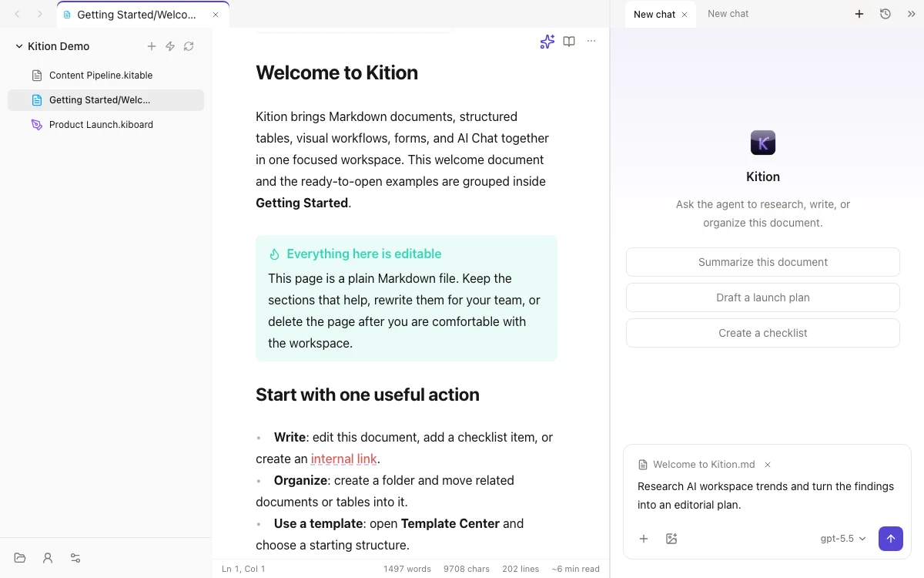Refresh the Kition Demo file list

(189, 46)
